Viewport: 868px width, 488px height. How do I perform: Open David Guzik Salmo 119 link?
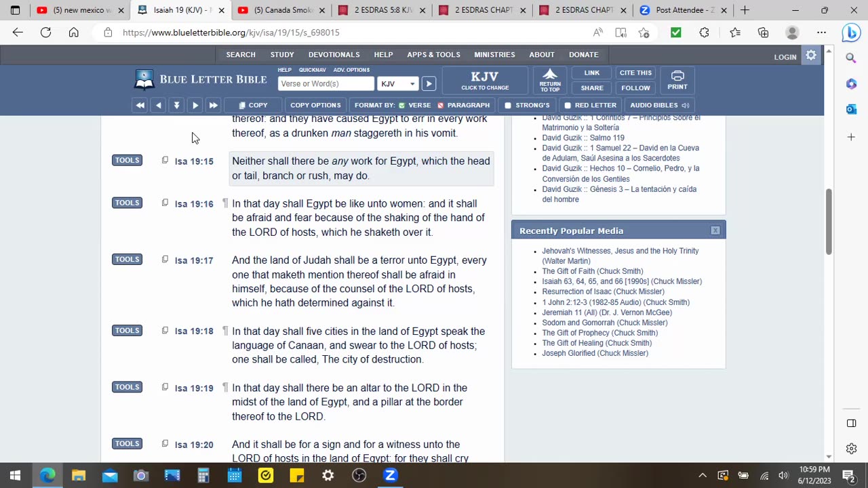coord(583,138)
